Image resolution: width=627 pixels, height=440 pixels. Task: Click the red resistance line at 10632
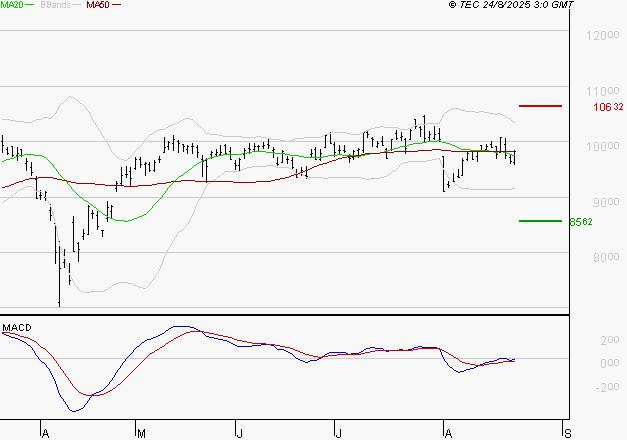[x=540, y=105]
